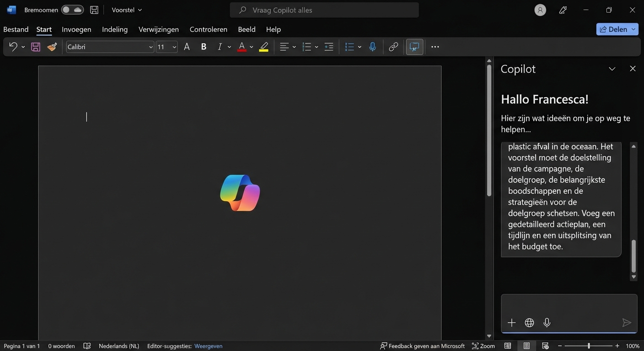
Task: Click the globe icon in Copilot input
Action: pyautogui.click(x=529, y=323)
